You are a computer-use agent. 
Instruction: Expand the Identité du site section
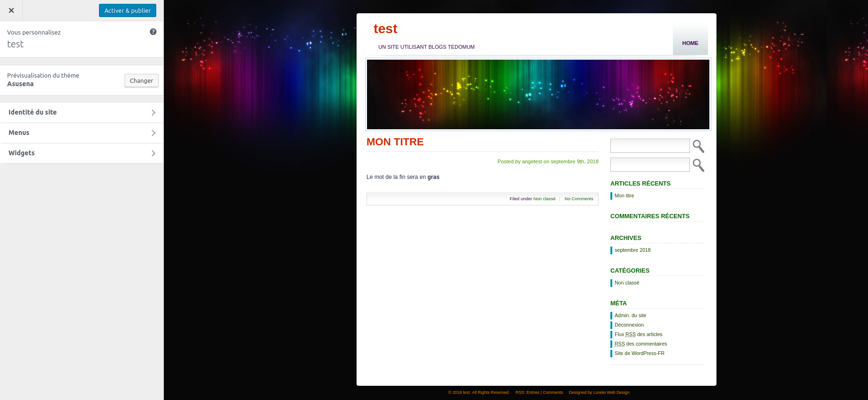coord(81,112)
